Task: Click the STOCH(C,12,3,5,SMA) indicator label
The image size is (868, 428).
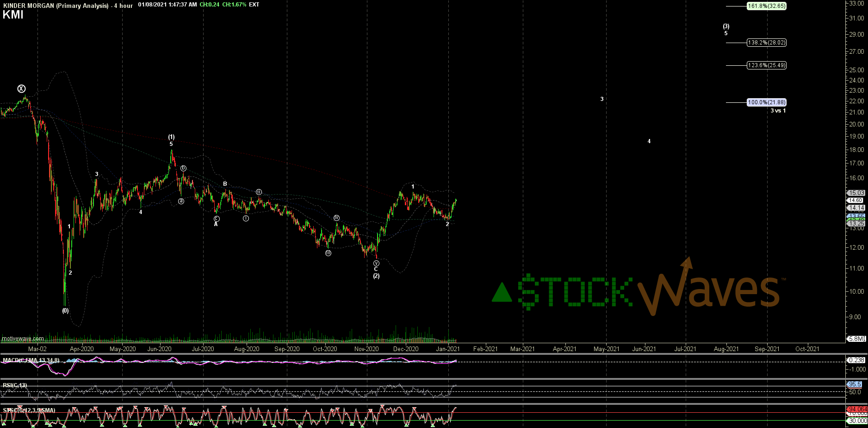Action: pos(29,410)
